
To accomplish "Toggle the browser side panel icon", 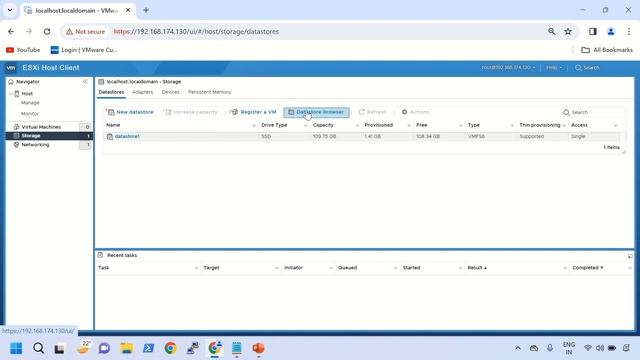I will click(x=593, y=31).
